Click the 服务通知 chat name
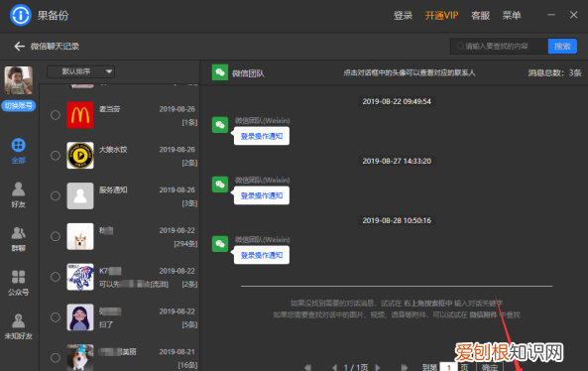Screen dimensions: 588x371 113,190
